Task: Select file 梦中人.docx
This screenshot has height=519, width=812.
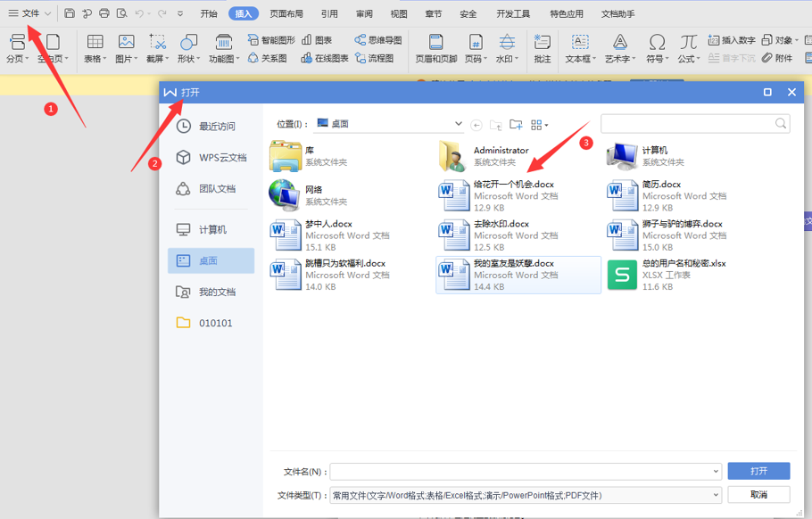Action: 350,235
